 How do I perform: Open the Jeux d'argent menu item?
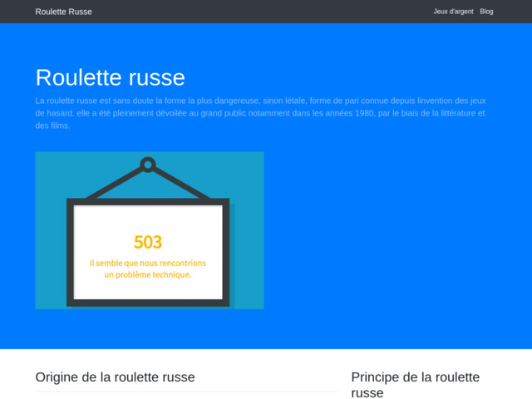pos(452,12)
